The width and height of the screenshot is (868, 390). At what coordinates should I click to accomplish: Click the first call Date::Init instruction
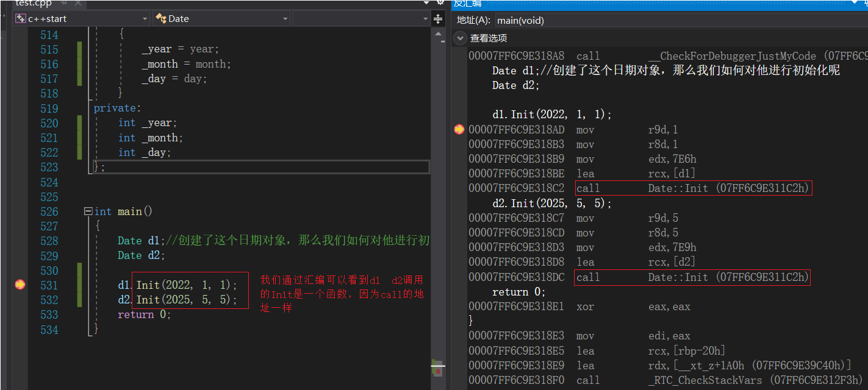tap(693, 188)
